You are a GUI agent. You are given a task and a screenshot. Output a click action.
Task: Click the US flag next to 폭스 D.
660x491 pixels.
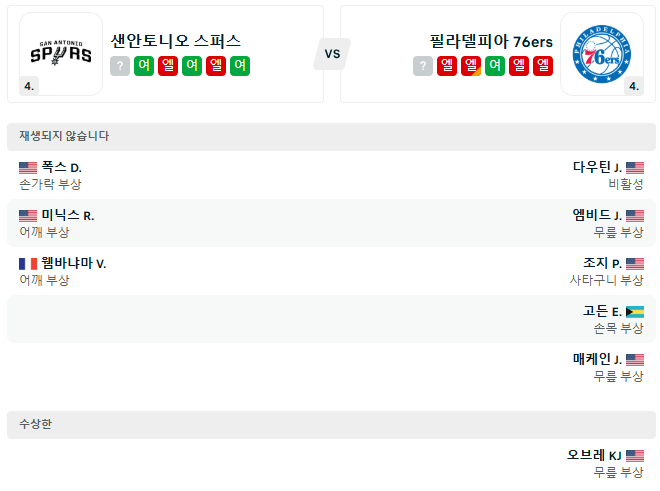[x=28, y=167]
